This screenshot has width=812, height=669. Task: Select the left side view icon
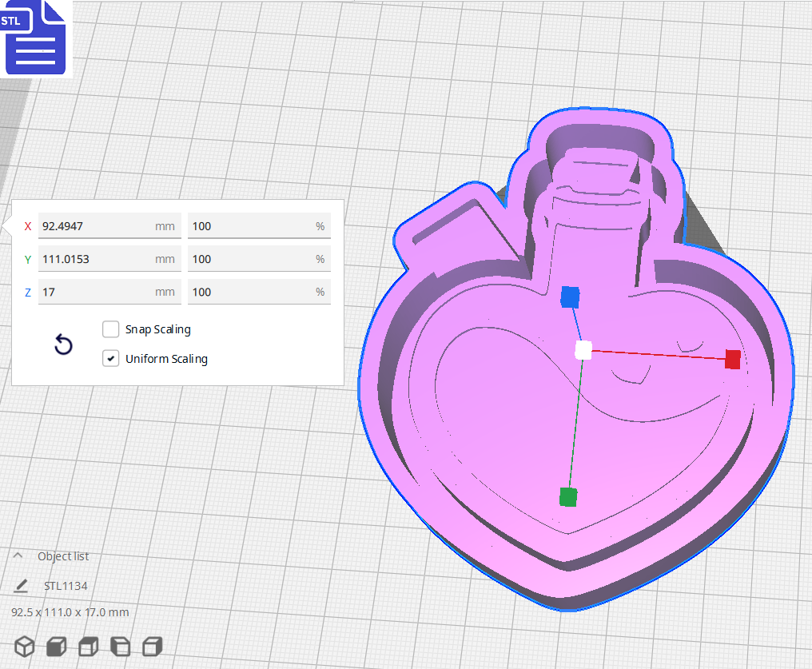(x=120, y=646)
